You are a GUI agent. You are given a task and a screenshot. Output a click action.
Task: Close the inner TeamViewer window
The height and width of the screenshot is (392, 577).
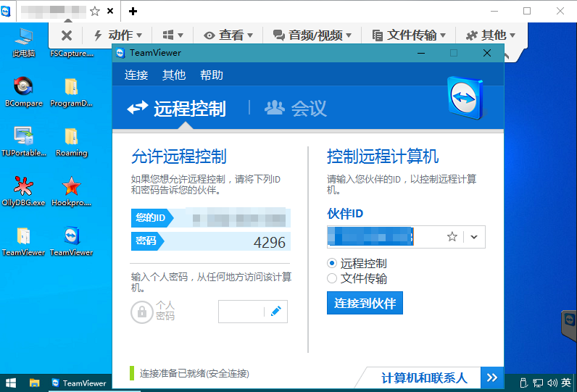(487, 54)
